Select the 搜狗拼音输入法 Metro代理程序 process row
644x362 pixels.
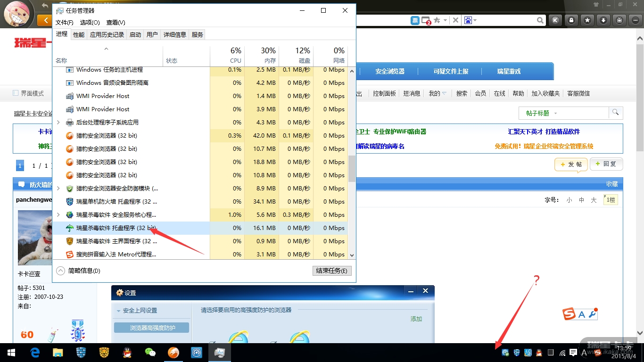200,255
